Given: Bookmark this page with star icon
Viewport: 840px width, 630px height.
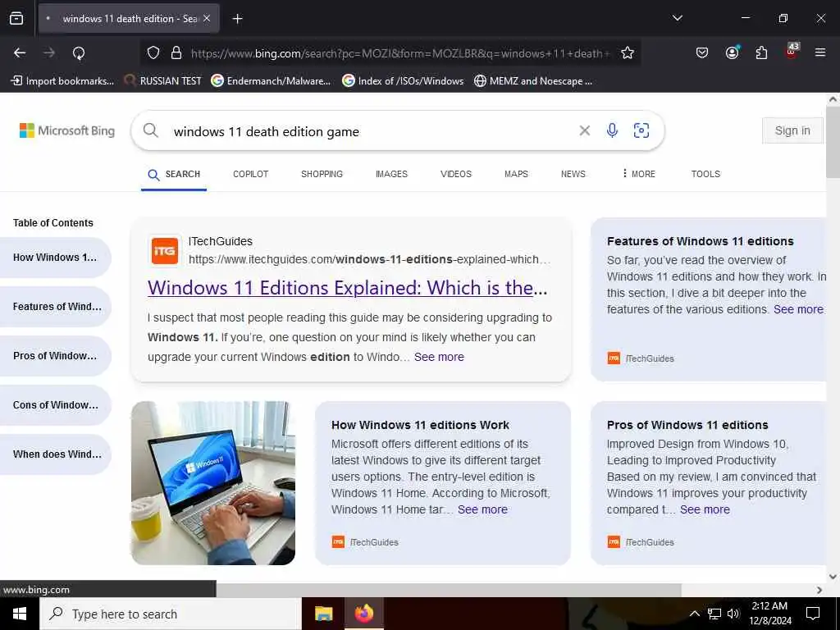Looking at the screenshot, I should 628,52.
